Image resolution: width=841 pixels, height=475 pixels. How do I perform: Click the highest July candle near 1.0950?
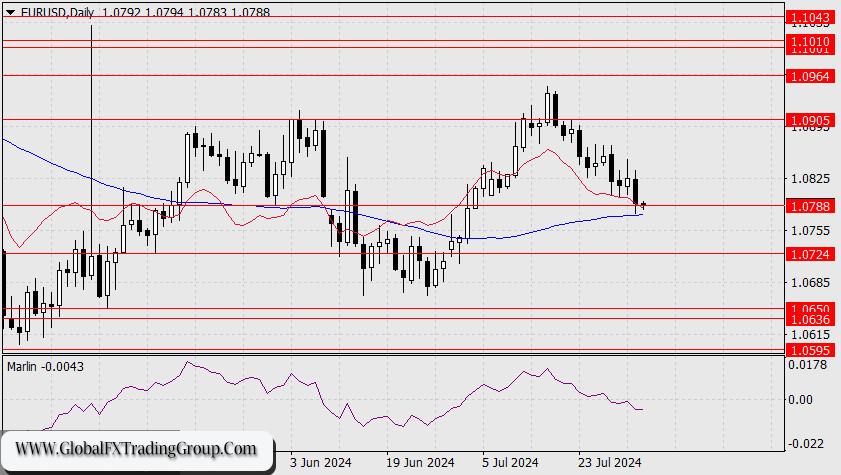point(547,107)
